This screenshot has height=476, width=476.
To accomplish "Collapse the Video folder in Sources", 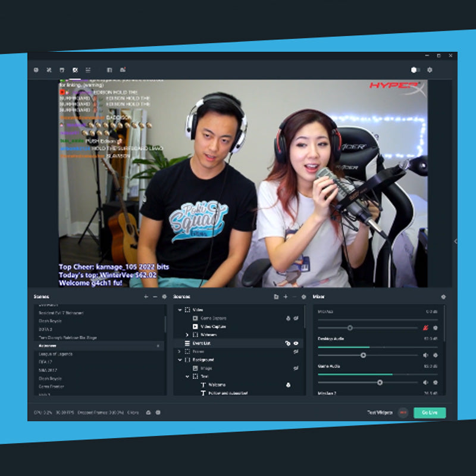I will (180, 310).
